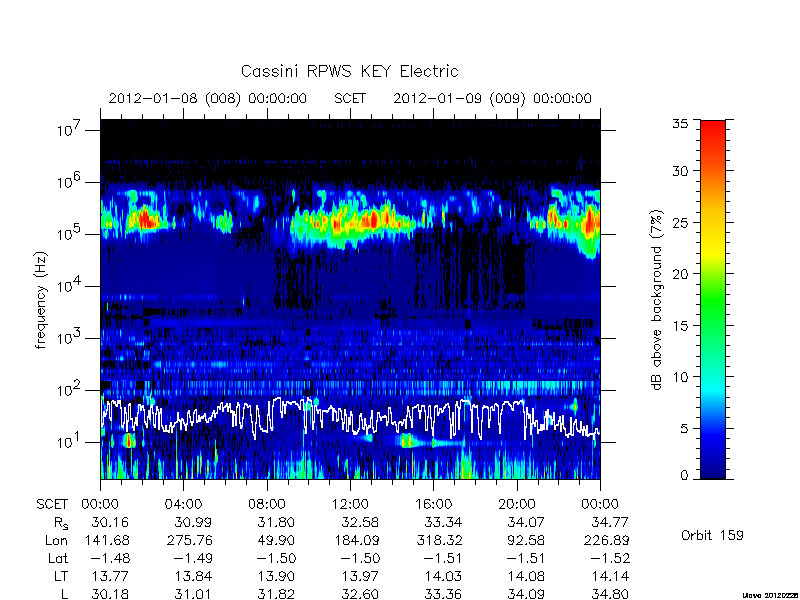
Task: Click the 20 dB colorbar tick label
Action: pos(680,274)
